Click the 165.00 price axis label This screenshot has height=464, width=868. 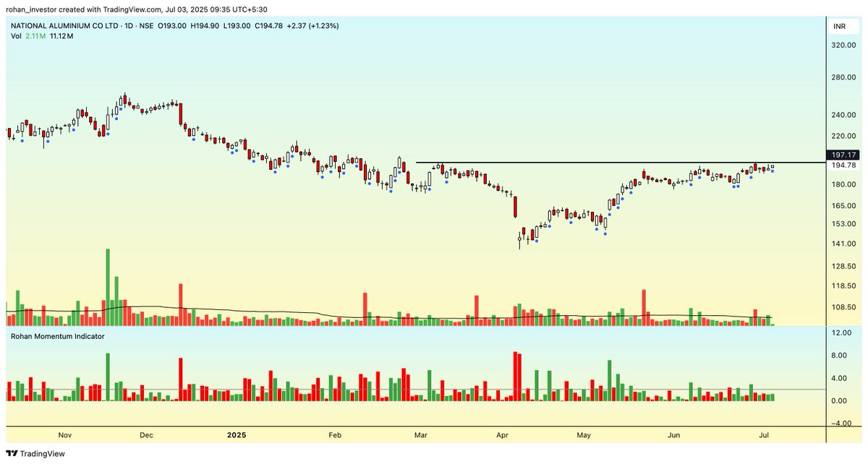(x=845, y=206)
